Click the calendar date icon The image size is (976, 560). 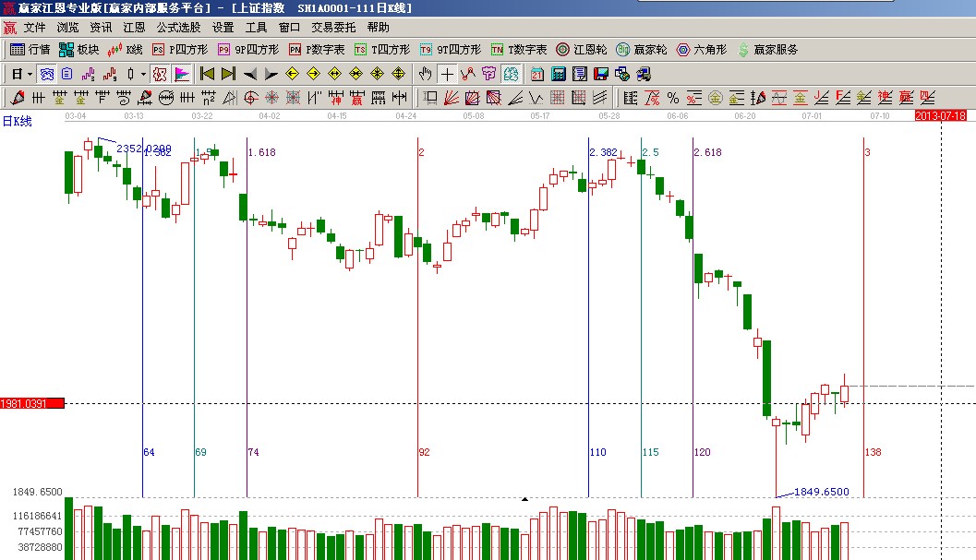tap(536, 74)
